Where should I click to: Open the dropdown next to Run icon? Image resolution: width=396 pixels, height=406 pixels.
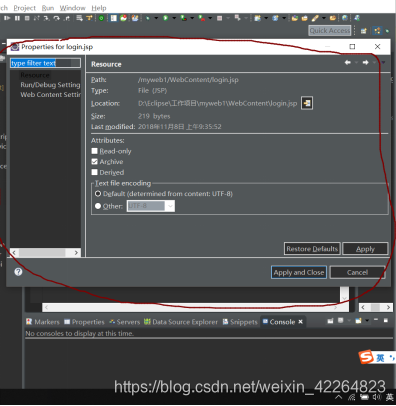pos(174,18)
